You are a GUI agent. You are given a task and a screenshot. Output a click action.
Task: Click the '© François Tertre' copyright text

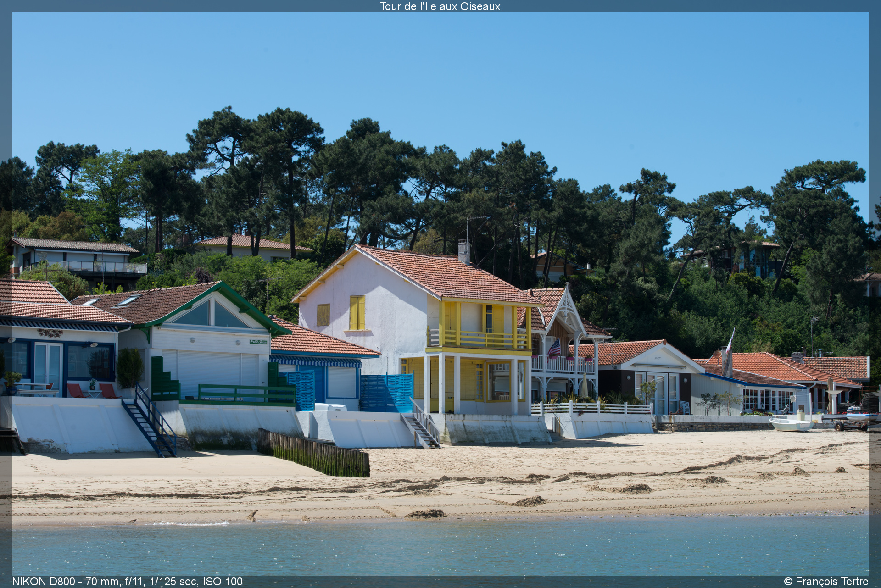[826, 581]
